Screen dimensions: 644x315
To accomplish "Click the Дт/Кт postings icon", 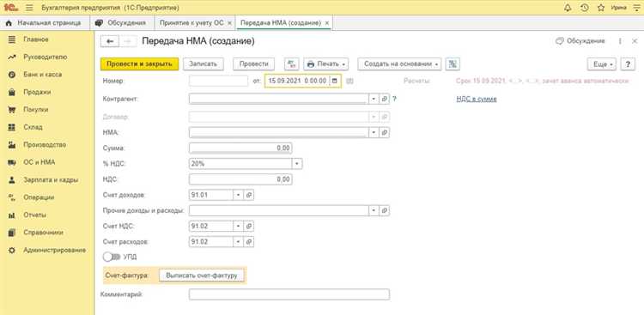I will click(292, 64).
